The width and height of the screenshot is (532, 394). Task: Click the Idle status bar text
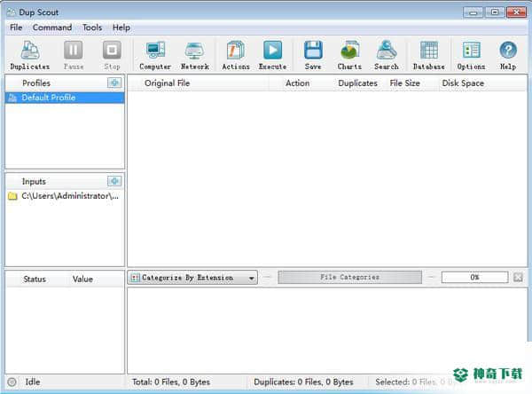click(x=33, y=382)
